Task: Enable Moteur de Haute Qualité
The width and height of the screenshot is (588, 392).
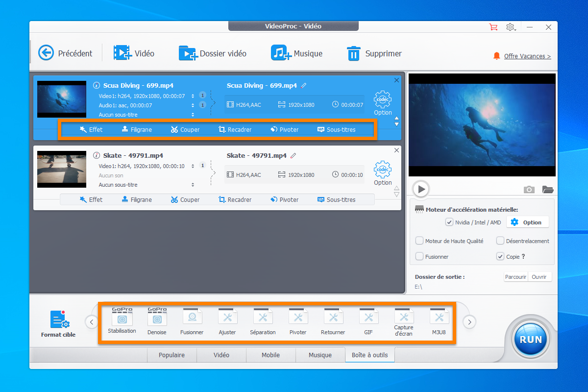Action: click(419, 241)
